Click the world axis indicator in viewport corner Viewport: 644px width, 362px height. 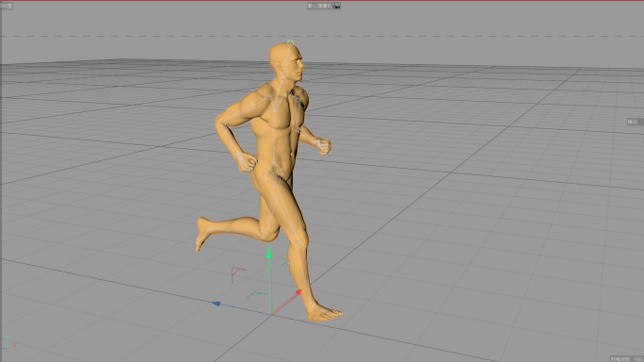pyautogui.click(x=9, y=343)
